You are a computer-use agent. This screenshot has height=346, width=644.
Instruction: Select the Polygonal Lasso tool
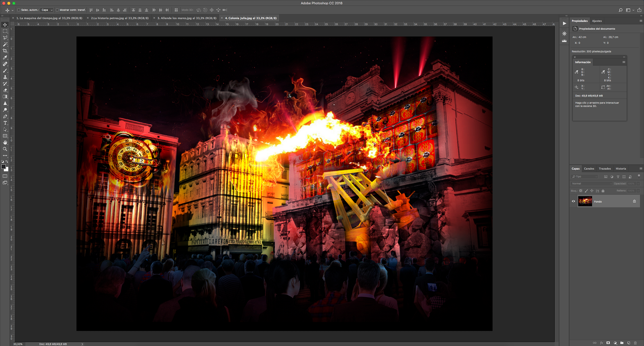pos(5,38)
